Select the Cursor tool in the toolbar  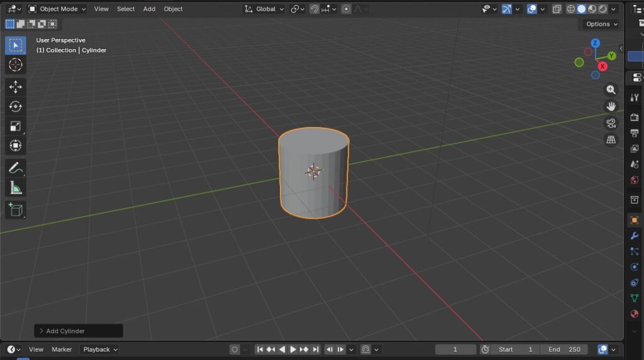16,65
